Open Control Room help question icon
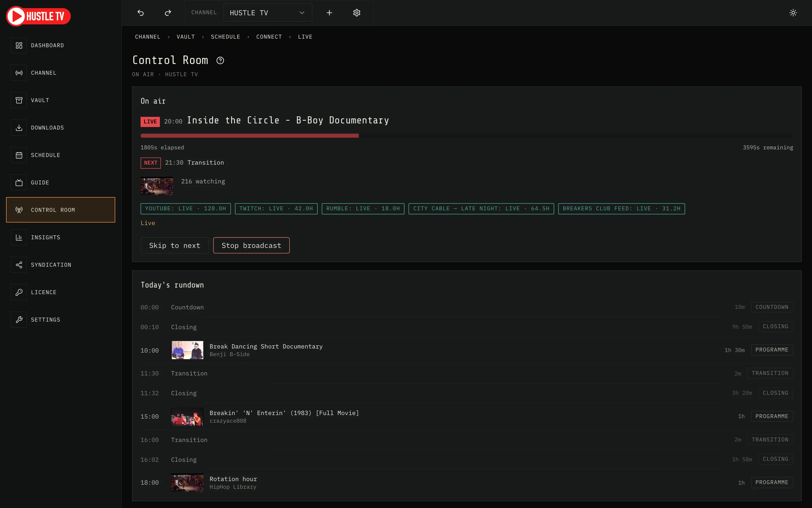 [x=220, y=60]
